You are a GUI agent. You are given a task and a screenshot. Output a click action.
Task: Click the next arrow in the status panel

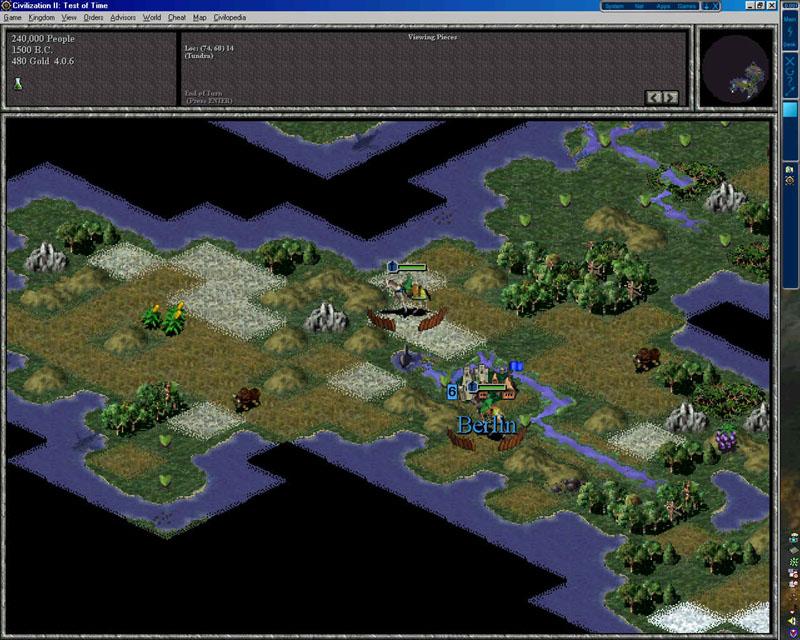(670, 97)
